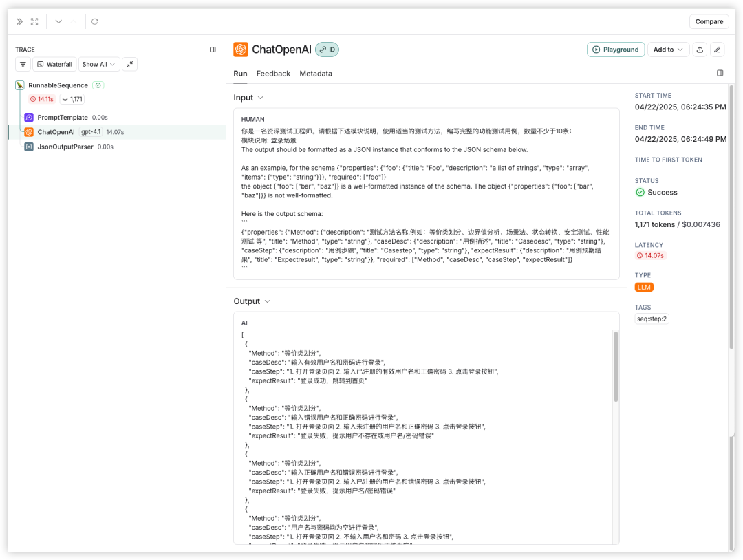Click the JsonOutputParser parser icon

click(29, 147)
